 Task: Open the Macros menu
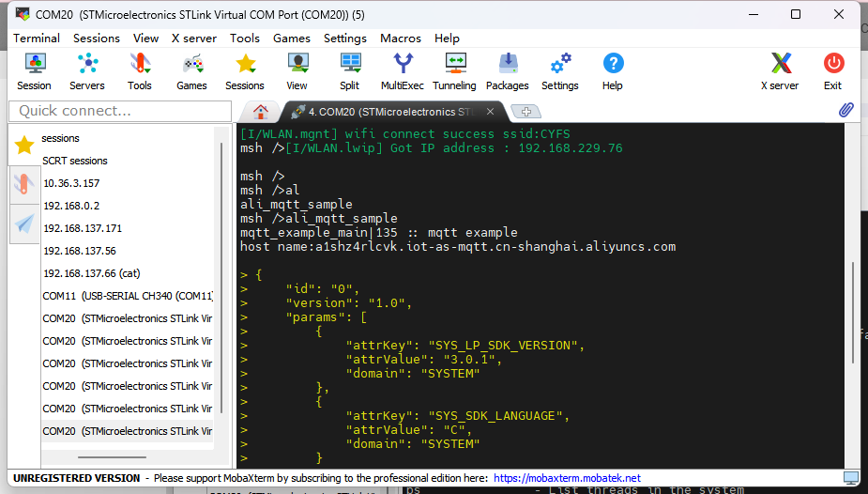(401, 39)
